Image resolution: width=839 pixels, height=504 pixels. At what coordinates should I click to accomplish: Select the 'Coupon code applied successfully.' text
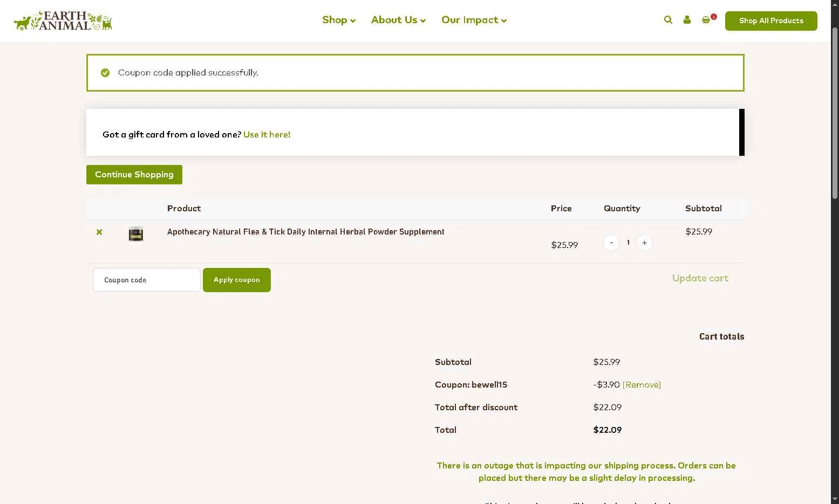click(x=188, y=73)
